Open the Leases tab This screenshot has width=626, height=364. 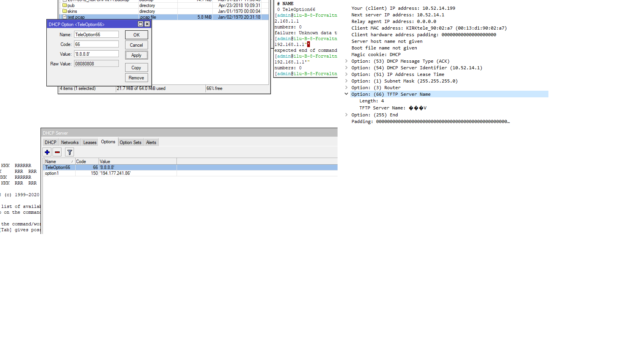(90, 142)
